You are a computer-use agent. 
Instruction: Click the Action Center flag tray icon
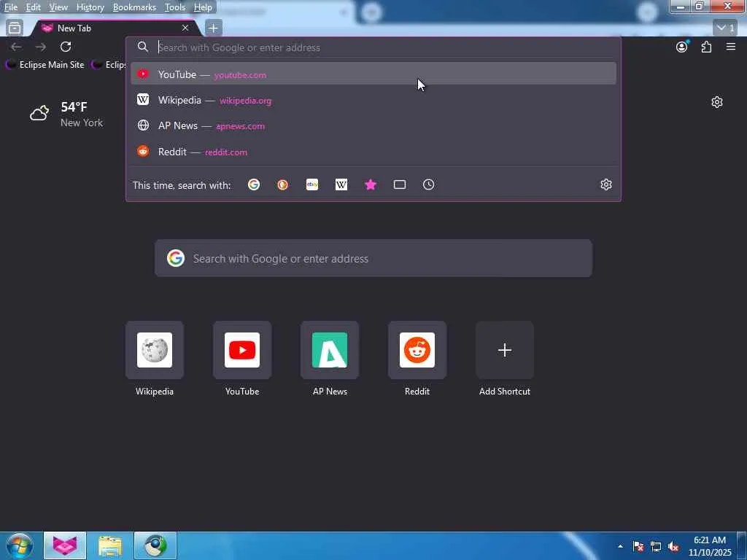click(x=638, y=546)
